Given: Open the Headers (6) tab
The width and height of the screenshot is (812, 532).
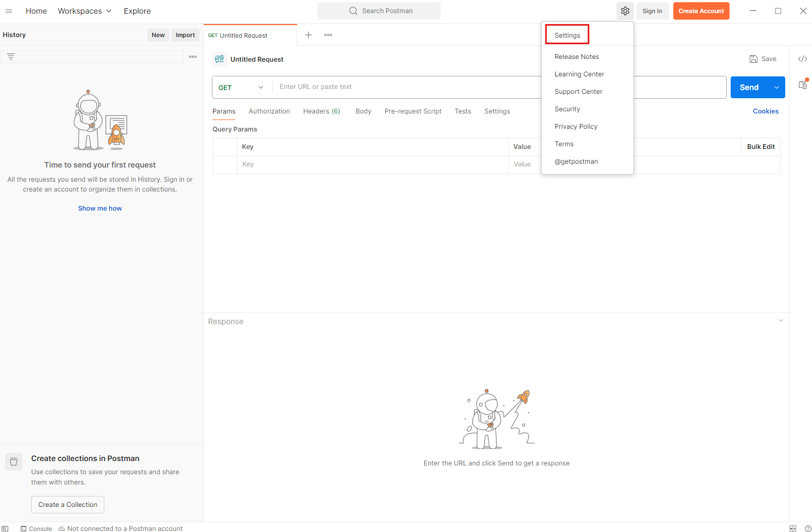Looking at the screenshot, I should pyautogui.click(x=322, y=111).
